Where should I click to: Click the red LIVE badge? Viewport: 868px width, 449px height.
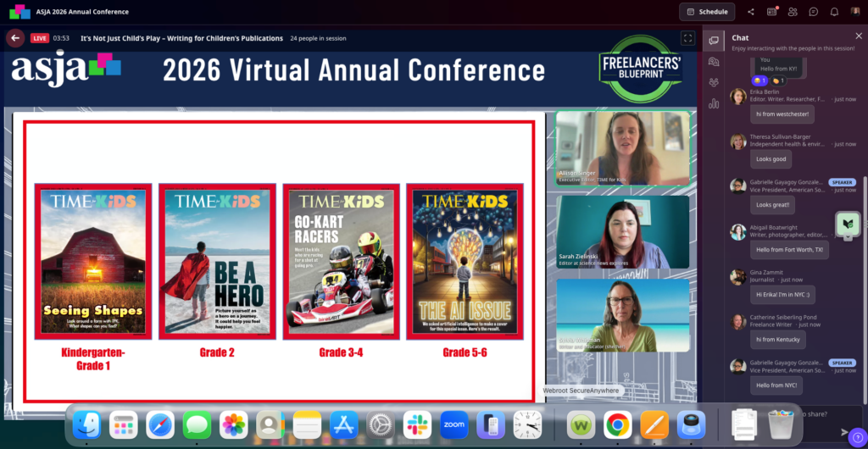tap(39, 38)
